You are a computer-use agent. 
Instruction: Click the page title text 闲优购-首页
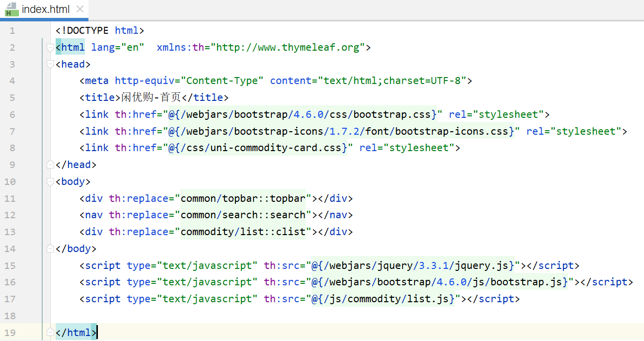coord(151,97)
